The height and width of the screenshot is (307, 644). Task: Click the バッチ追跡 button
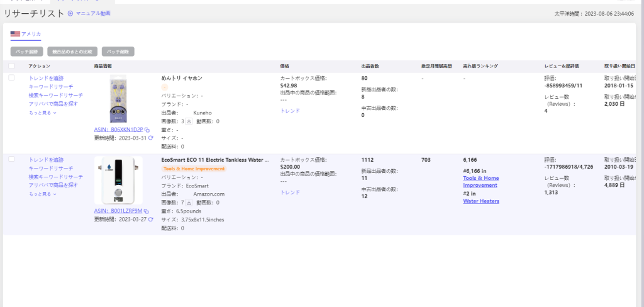[27, 52]
